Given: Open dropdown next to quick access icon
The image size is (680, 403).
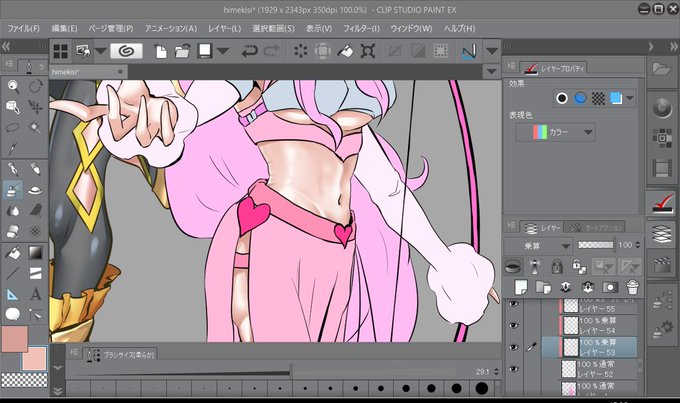Looking at the screenshot, I should click(x=101, y=51).
